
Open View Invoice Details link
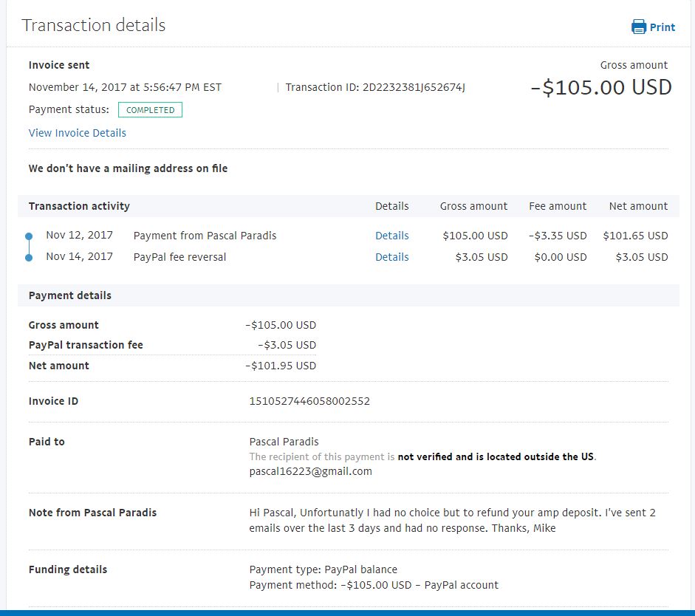[x=77, y=133]
